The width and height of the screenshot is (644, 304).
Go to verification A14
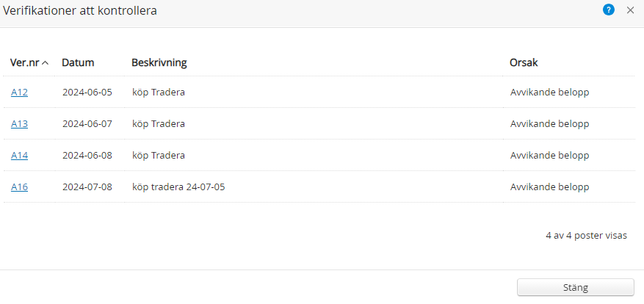pos(19,156)
